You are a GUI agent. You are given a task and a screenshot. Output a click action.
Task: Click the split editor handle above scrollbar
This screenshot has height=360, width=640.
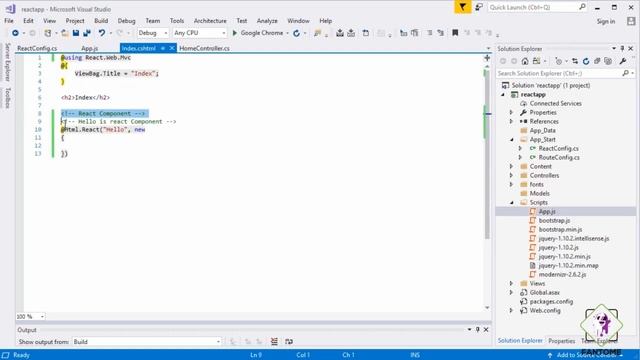coord(487,58)
